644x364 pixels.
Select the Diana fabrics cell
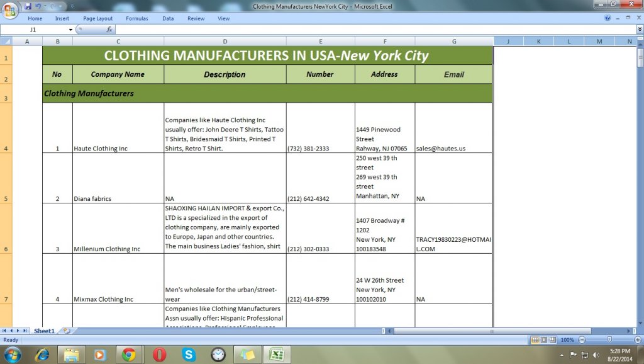[x=118, y=178]
